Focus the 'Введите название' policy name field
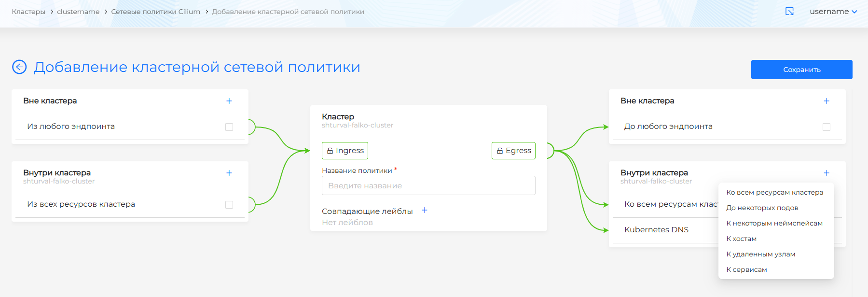 (x=428, y=185)
